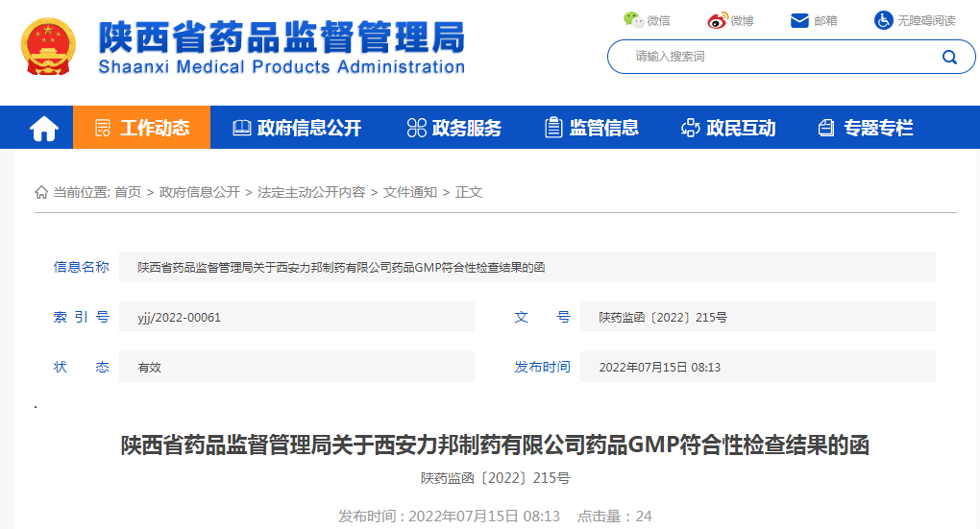Click the breadcrumb home outline icon

(x=41, y=192)
